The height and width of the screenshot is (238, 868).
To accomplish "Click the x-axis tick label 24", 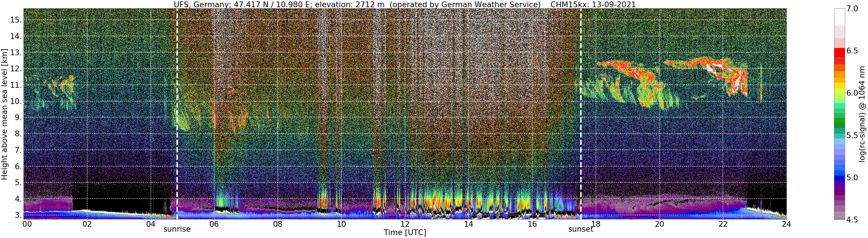I will coord(786,224).
